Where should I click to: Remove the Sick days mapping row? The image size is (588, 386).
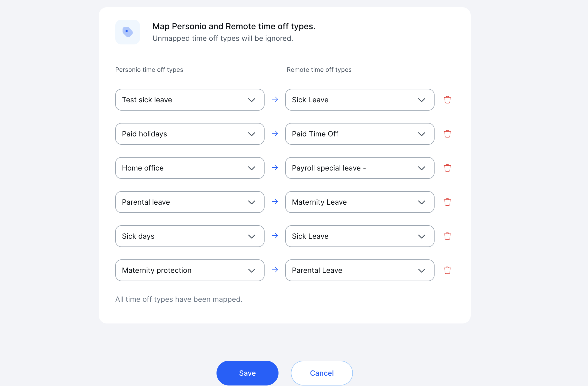[447, 236]
